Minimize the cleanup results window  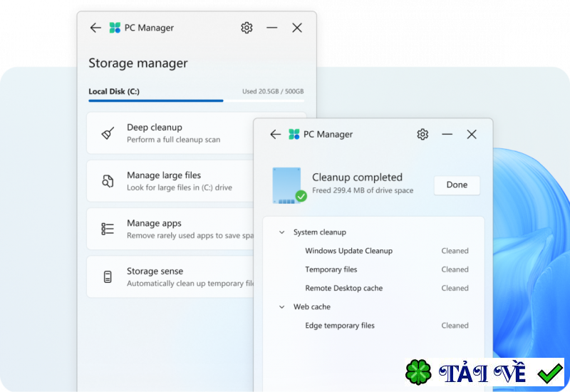click(447, 134)
